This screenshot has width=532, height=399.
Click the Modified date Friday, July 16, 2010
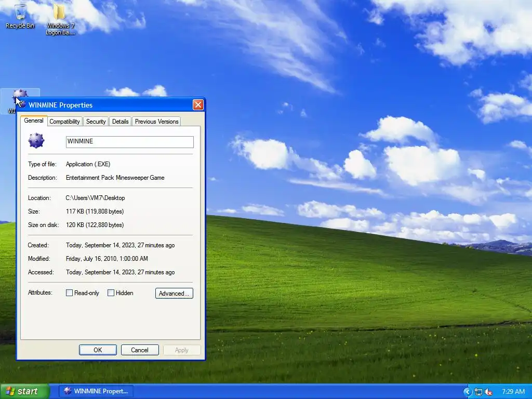[x=107, y=259]
